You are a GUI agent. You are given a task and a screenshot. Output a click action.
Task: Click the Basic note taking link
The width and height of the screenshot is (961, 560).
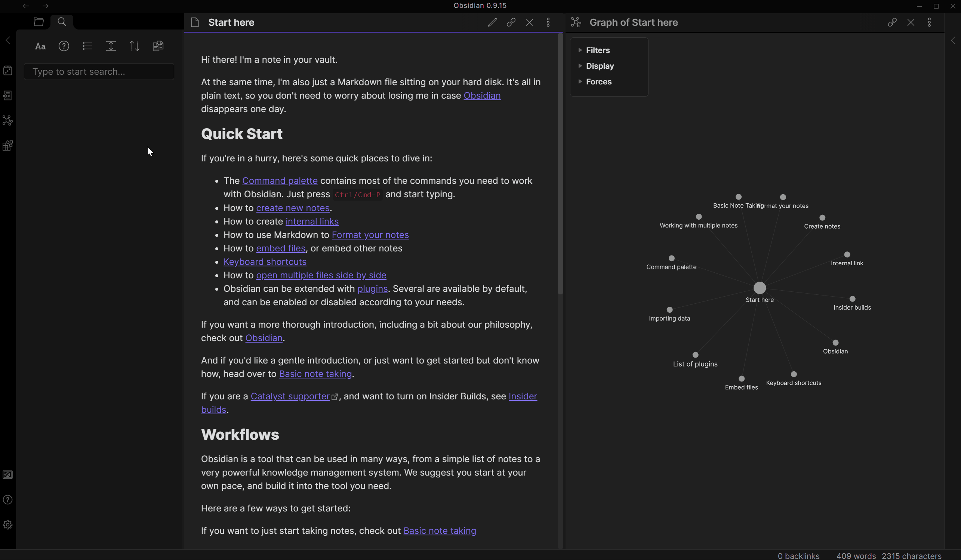(x=315, y=373)
